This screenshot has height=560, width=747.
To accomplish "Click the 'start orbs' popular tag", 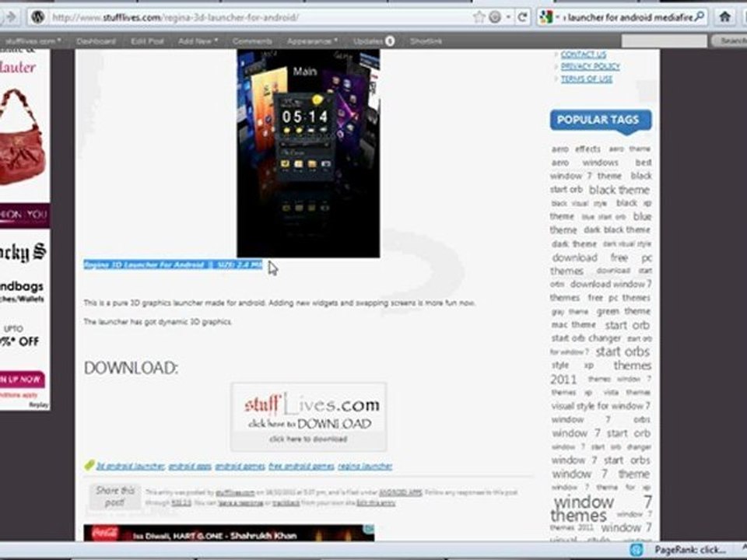I will tap(622, 352).
